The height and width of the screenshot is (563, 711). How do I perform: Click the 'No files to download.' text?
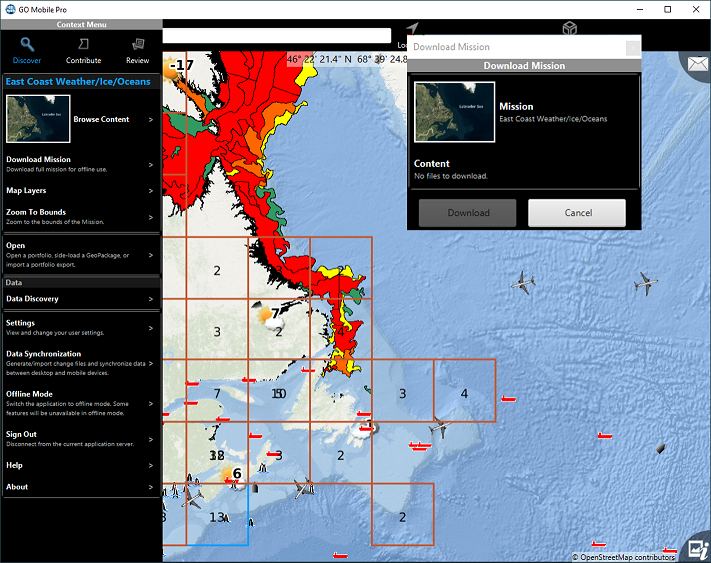[451, 176]
